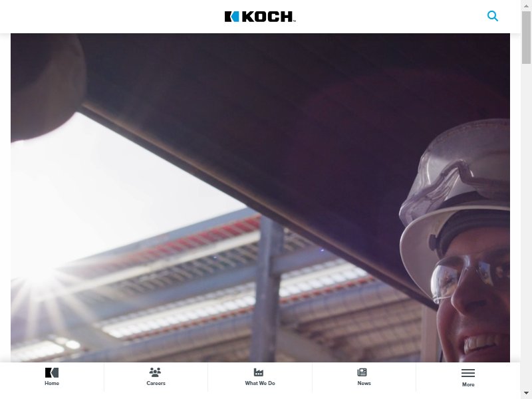
Task: Click the News newspaper icon
Action: [x=362, y=372]
